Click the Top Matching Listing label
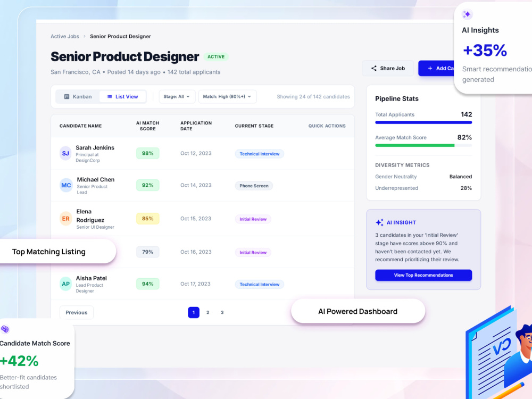The width and height of the screenshot is (532, 399). click(49, 252)
